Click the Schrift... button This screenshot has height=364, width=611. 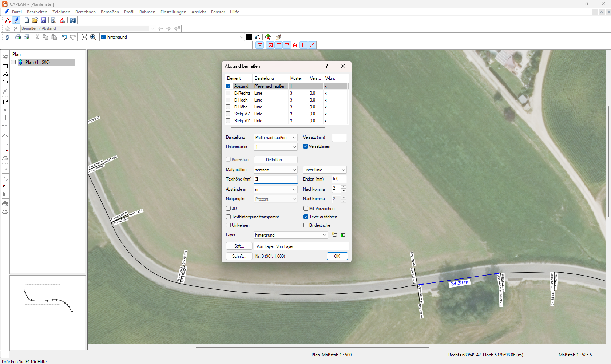[x=239, y=256]
